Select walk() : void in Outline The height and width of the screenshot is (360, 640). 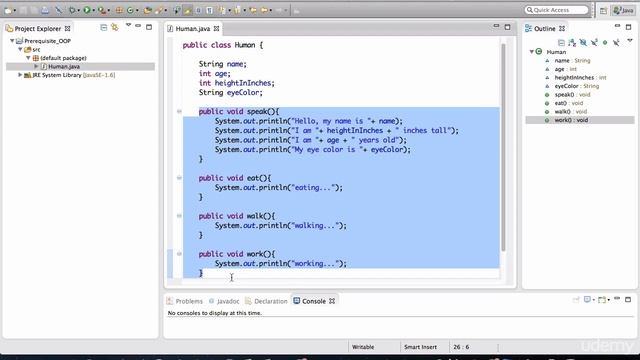(570, 112)
